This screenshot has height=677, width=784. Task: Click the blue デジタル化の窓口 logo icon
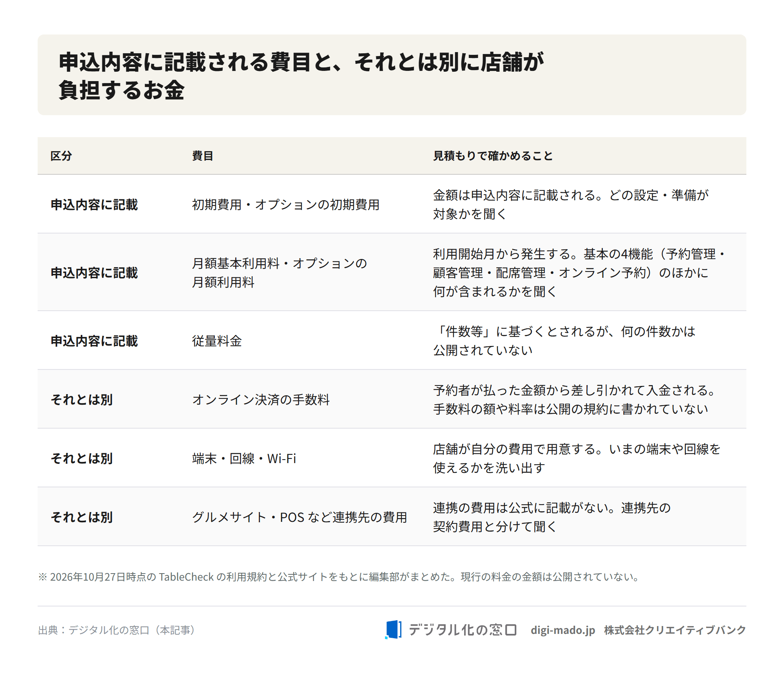click(x=393, y=630)
